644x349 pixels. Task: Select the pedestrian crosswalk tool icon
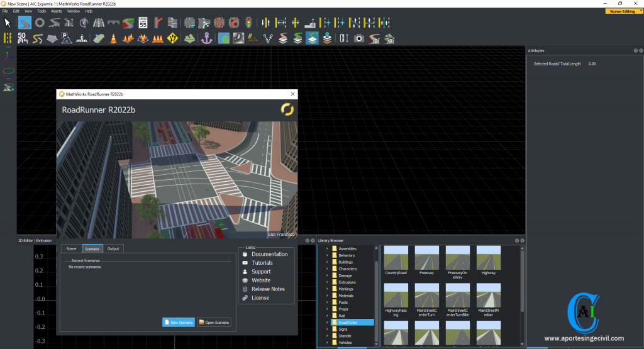(x=82, y=38)
